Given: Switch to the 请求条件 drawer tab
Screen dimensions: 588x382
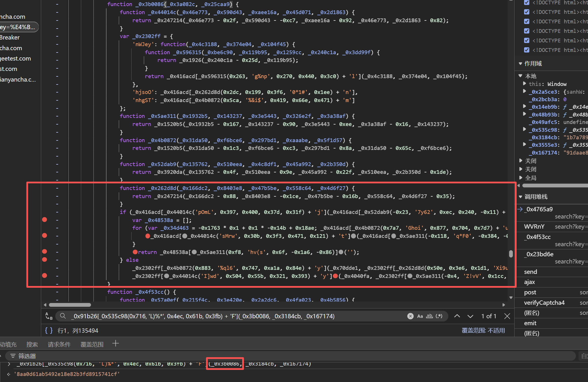Looking at the screenshot, I should (x=59, y=344).
